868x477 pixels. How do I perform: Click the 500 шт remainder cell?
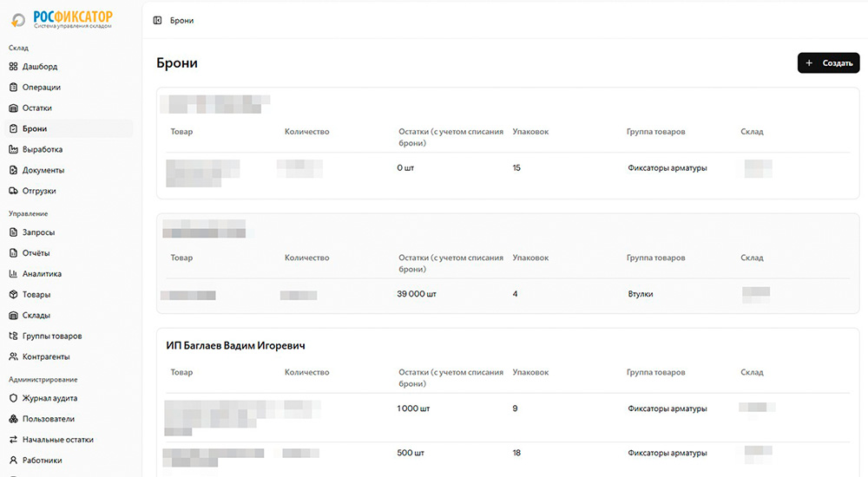(411, 453)
